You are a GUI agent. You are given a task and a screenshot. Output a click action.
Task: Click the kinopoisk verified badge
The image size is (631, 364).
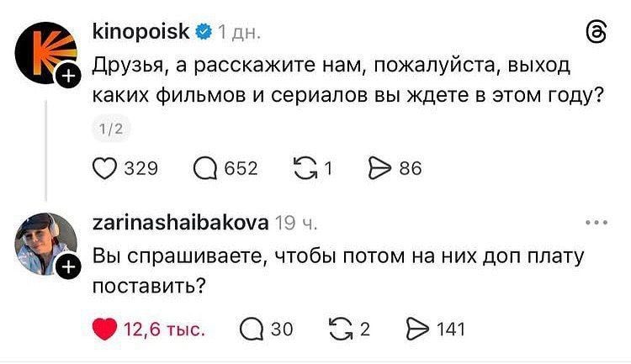(x=203, y=33)
